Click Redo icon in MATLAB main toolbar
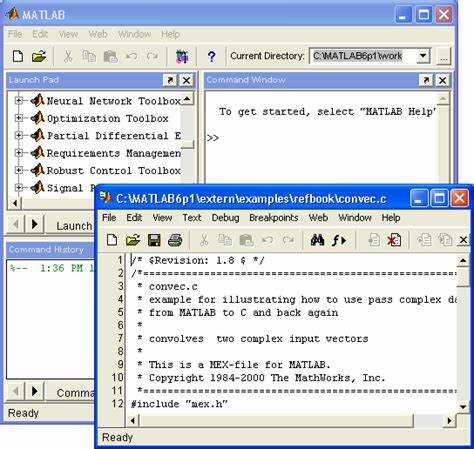The image size is (474, 449). (152, 56)
